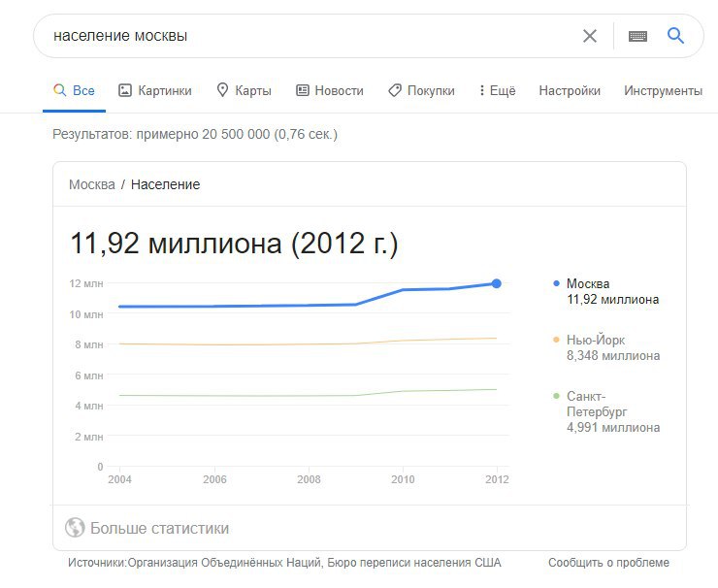This screenshot has width=718, height=588.
Task: Click the orange legend dot for Нью-Йорк
Action: (x=556, y=340)
